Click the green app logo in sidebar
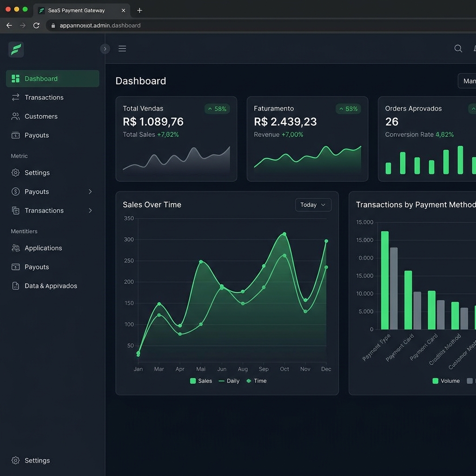The image size is (476, 476). [x=16, y=49]
